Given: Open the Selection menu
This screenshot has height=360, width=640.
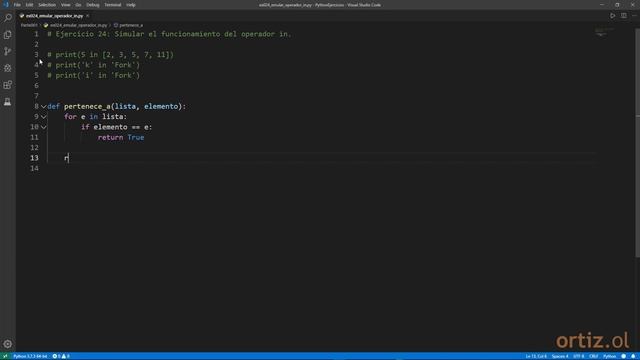Looking at the screenshot, I should tap(47, 5).
